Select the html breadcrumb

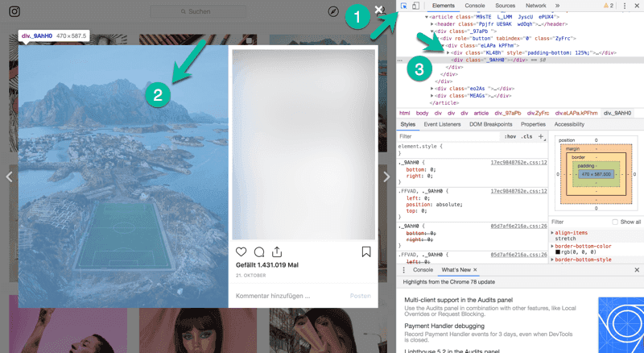coord(405,113)
